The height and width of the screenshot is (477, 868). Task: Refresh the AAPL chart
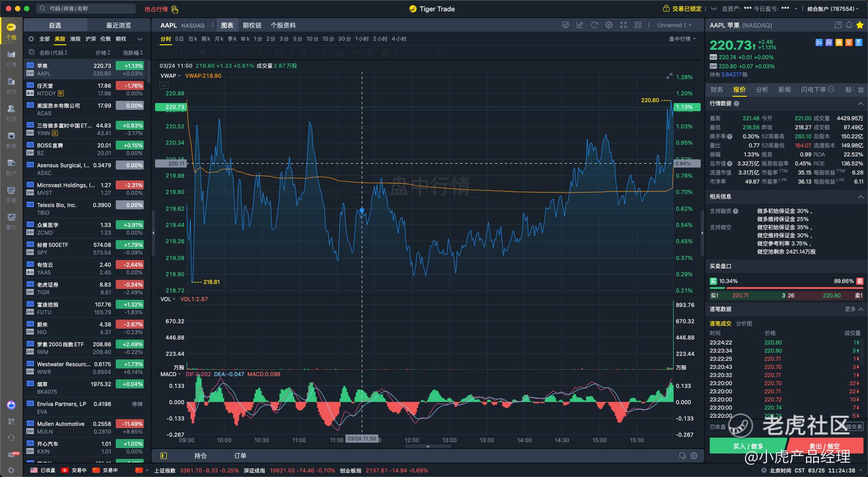coord(594,25)
